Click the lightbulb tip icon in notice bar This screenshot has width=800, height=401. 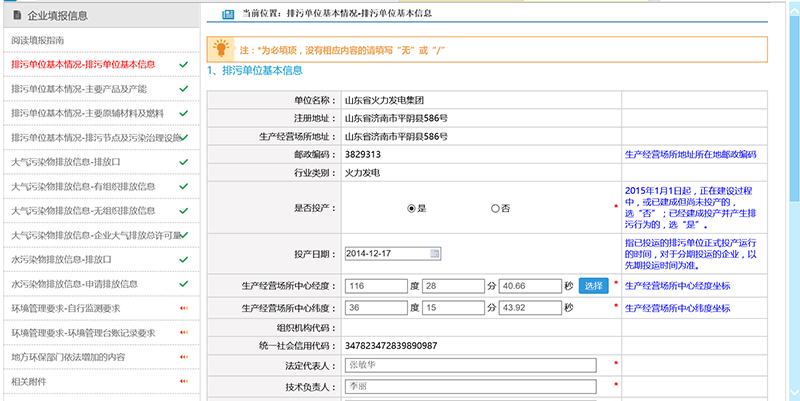pyautogui.click(x=221, y=47)
